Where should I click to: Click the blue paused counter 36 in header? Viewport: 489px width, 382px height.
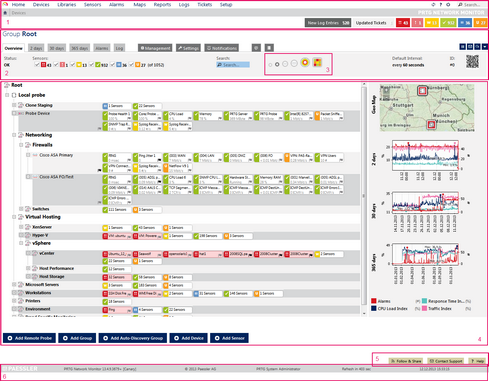(465, 23)
